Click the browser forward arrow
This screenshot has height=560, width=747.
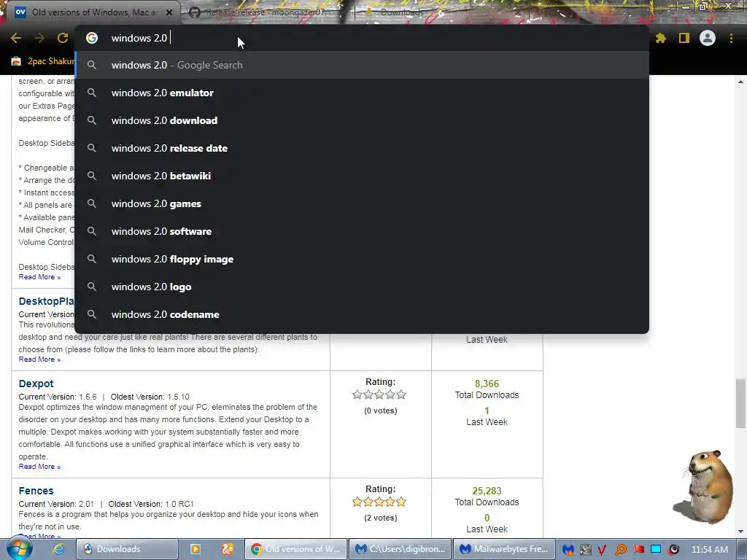point(39,38)
